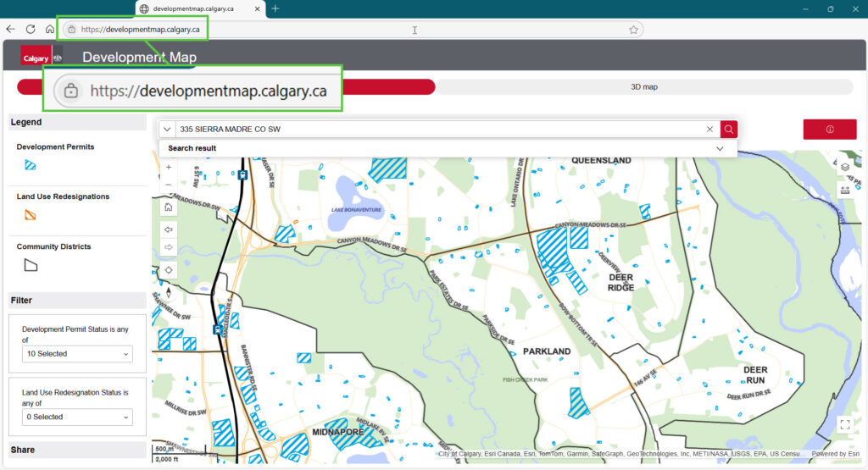The width and height of the screenshot is (868, 470).
Task: Click the find my location button
Action: pos(169,270)
